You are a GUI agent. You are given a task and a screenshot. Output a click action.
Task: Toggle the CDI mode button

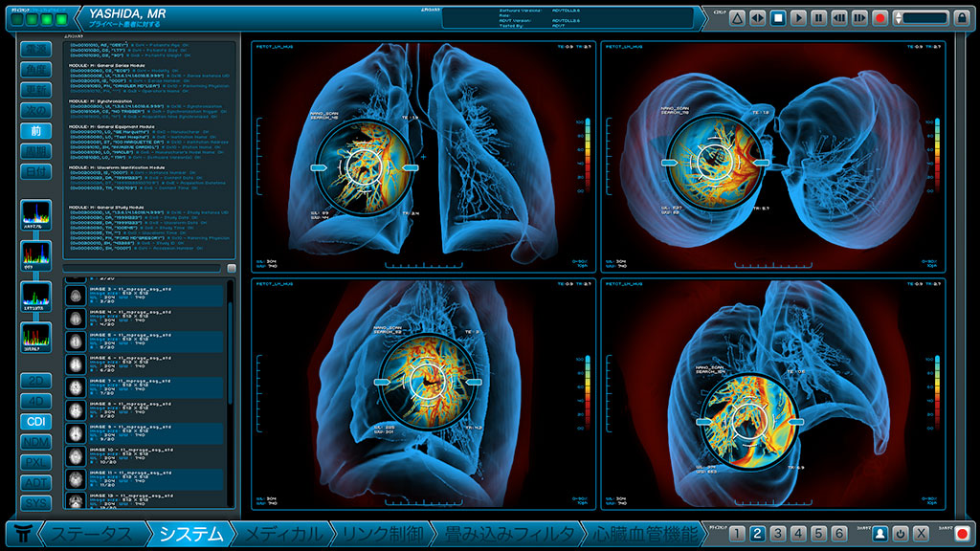(36, 421)
